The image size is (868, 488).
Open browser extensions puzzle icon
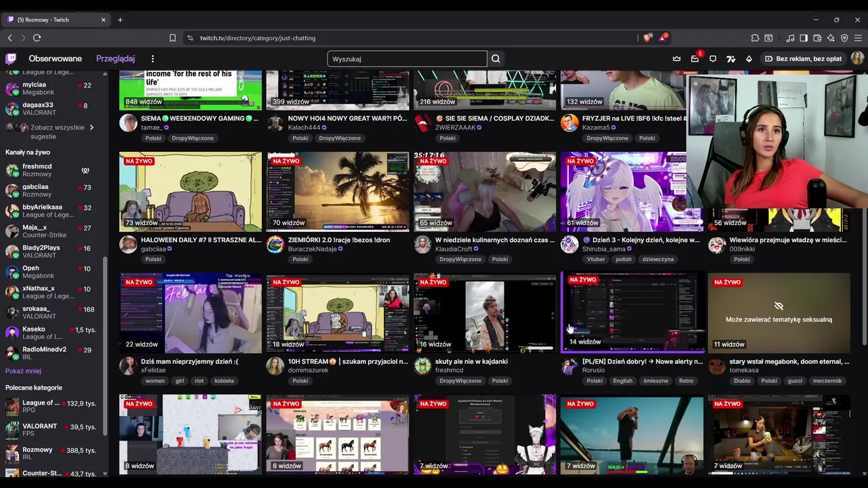[x=755, y=38]
